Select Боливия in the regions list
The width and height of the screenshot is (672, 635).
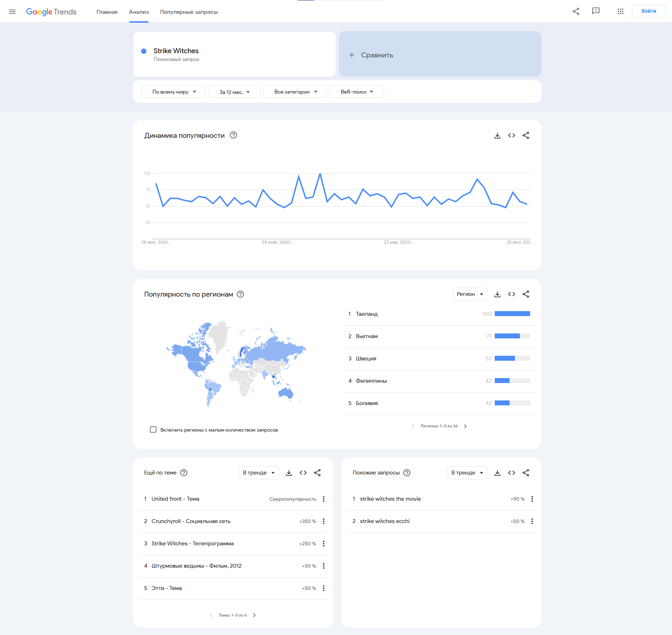(x=367, y=403)
